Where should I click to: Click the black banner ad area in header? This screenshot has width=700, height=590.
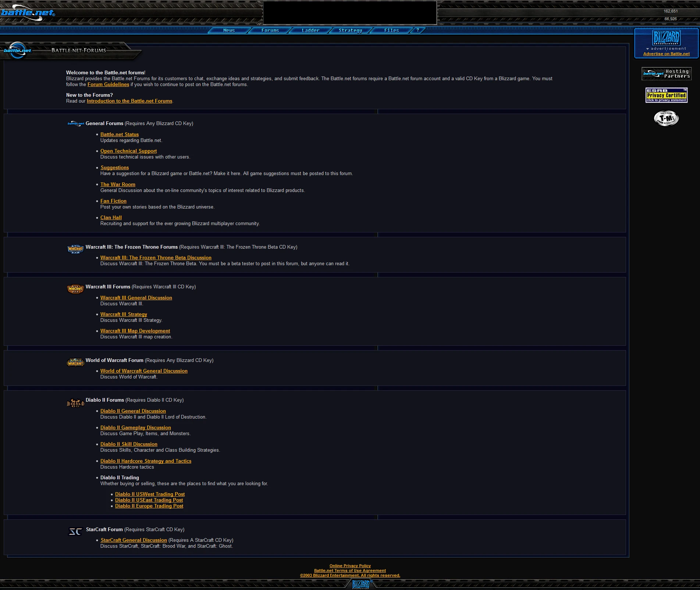350,13
